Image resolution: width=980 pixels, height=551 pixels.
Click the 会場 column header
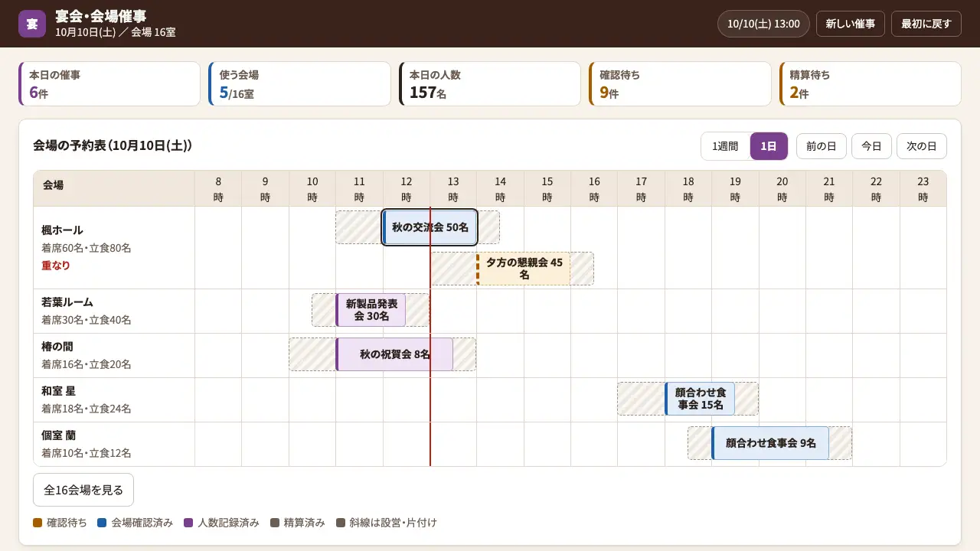coord(114,188)
